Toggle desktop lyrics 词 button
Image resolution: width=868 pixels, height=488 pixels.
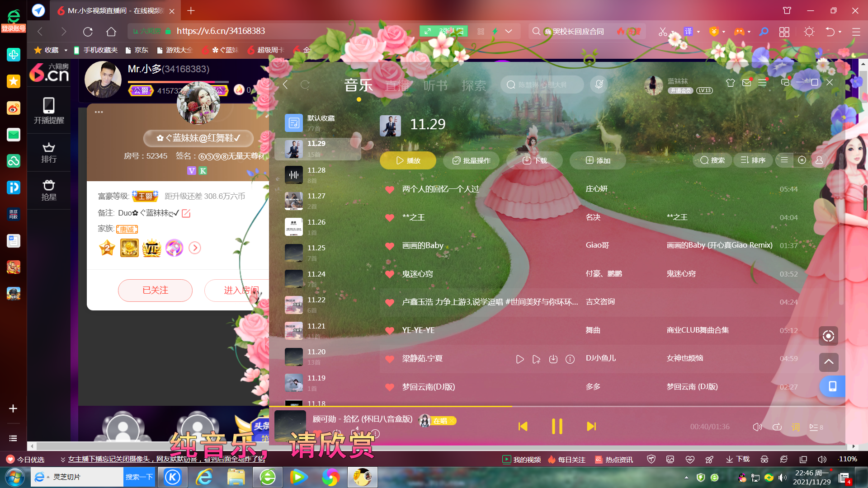(796, 427)
